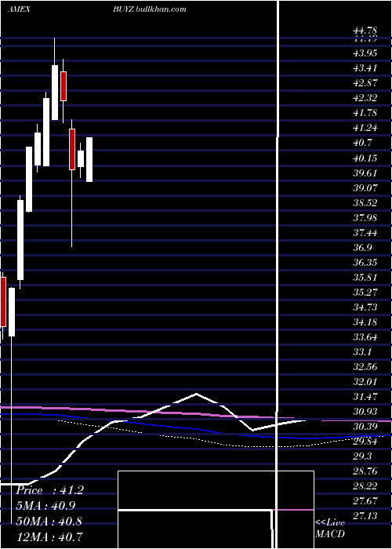Image resolution: width=392 pixels, height=549 pixels.
Task: Click the Price : 41.2 readout
Action: (x=49, y=490)
